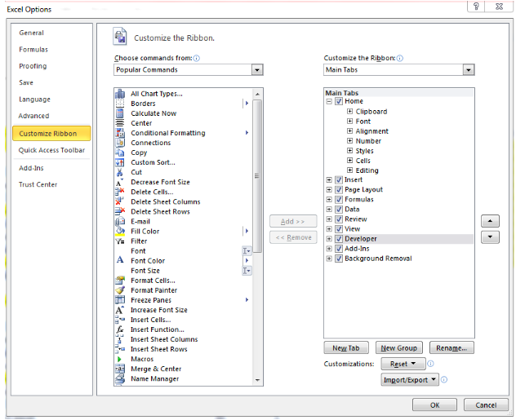Image resolution: width=516 pixels, height=420 pixels.
Task: Click the Format Cells icon
Action: coord(120,281)
